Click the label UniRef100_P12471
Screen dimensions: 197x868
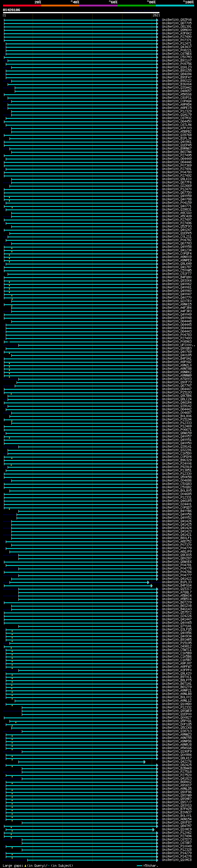(x=177, y=43)
